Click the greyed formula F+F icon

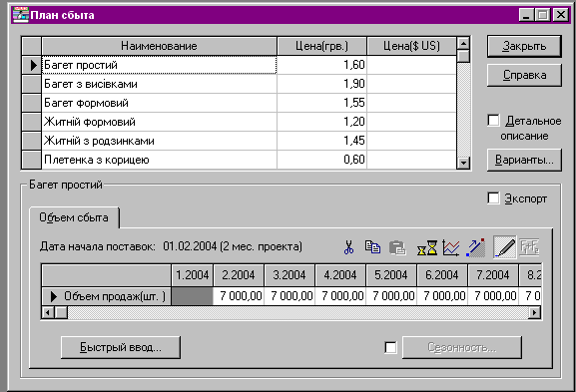(x=529, y=247)
